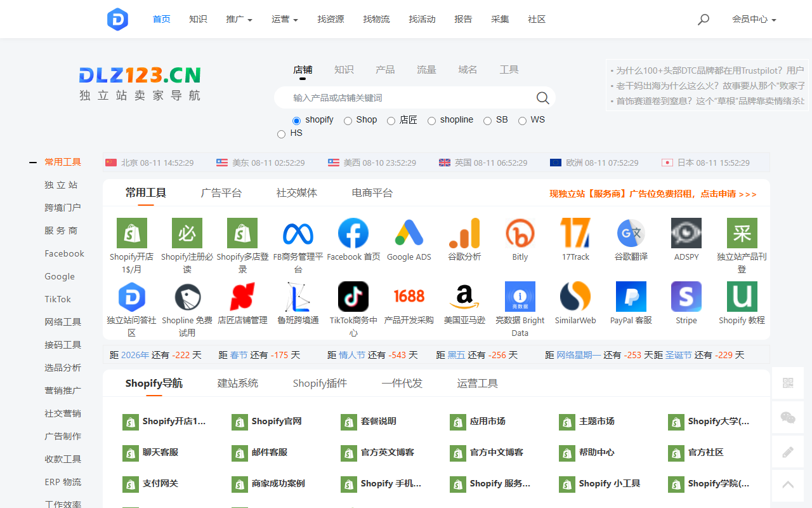This screenshot has height=508, width=812.
Task: Open the Stripe icon
Action: click(x=686, y=297)
